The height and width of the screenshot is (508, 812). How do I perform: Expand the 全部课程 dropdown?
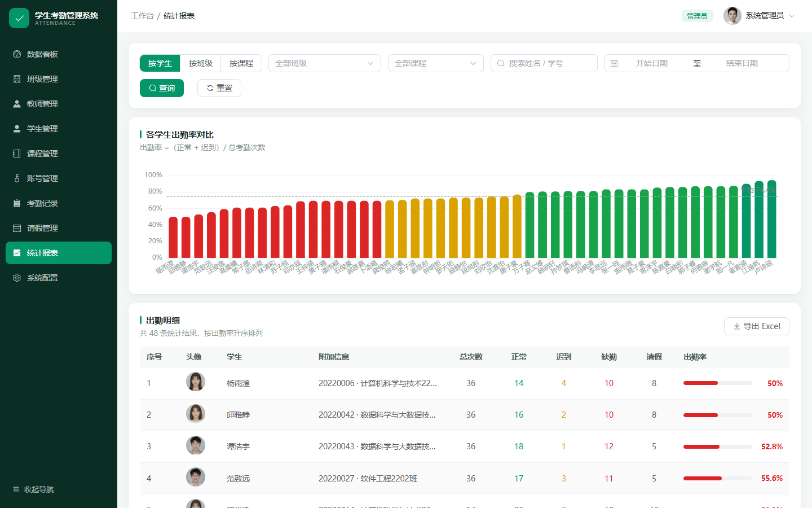436,63
